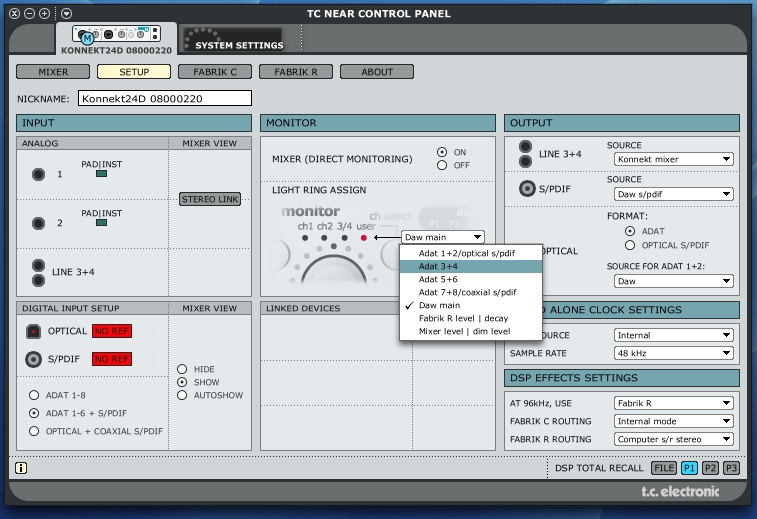Select ADAT 1-8 digital input mode
The width and height of the screenshot is (757, 519).
[34, 395]
